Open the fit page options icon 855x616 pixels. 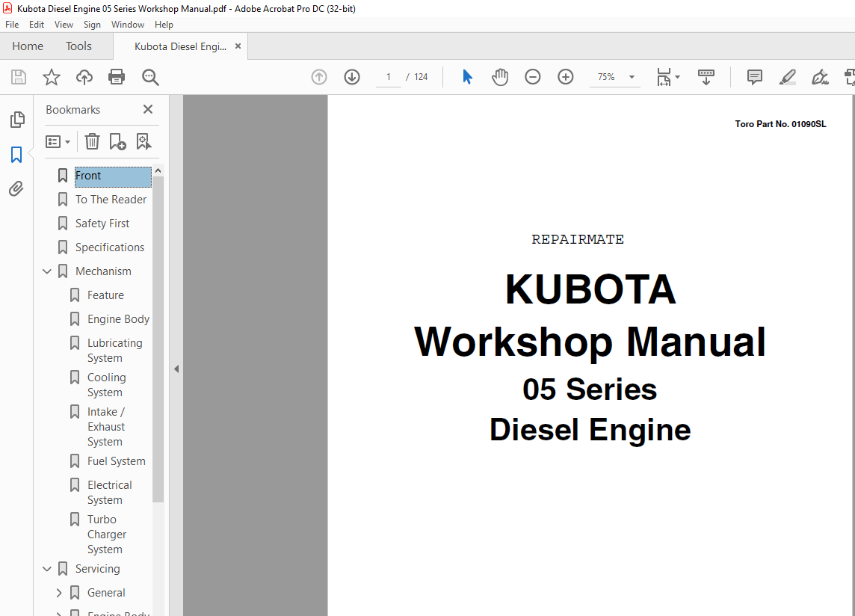pyautogui.click(x=668, y=77)
